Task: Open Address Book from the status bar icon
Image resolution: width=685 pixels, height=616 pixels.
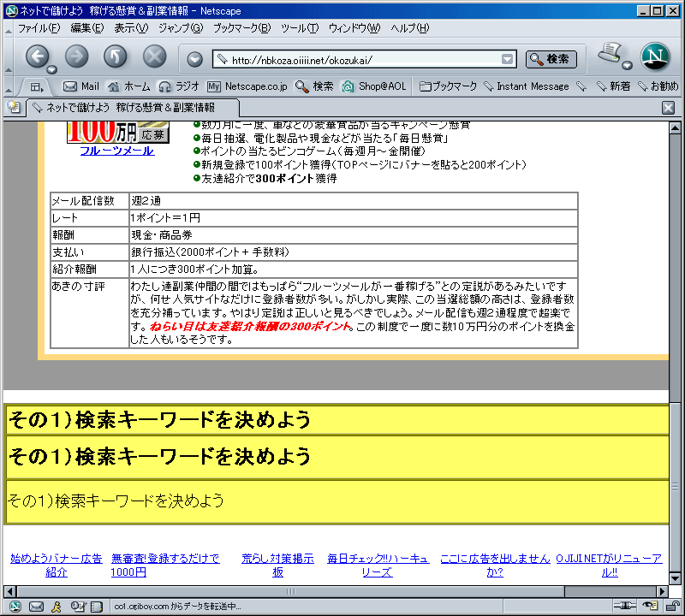Action: 97,607
